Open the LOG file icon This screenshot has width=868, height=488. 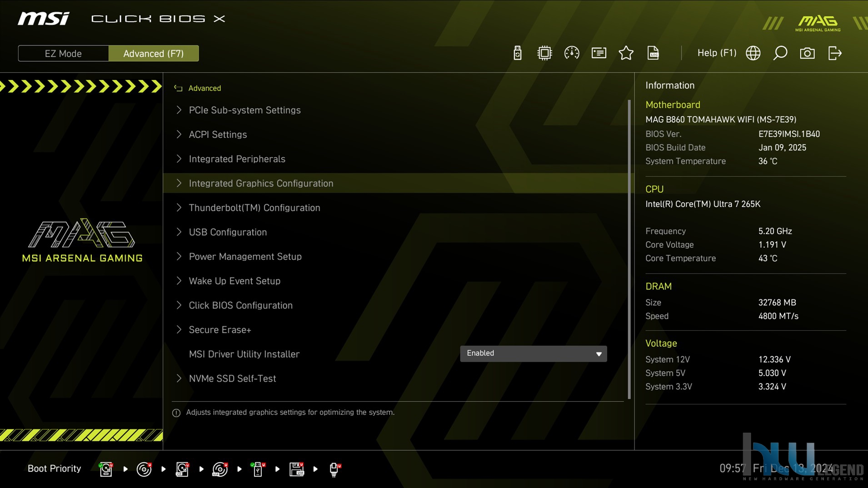click(653, 53)
